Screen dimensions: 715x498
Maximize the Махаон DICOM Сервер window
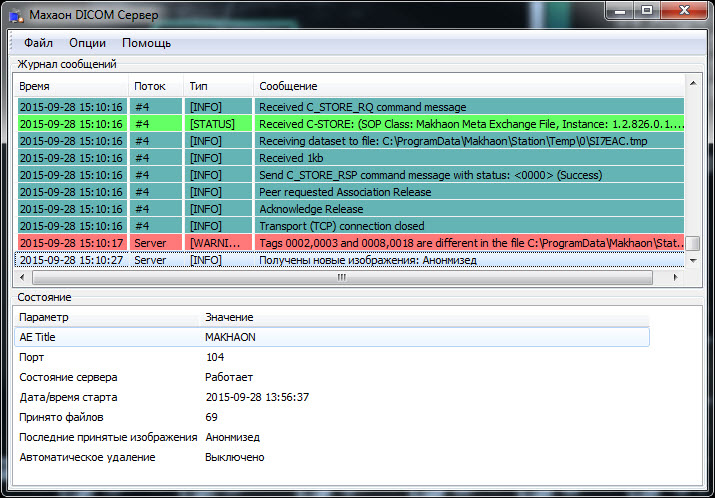coord(647,10)
